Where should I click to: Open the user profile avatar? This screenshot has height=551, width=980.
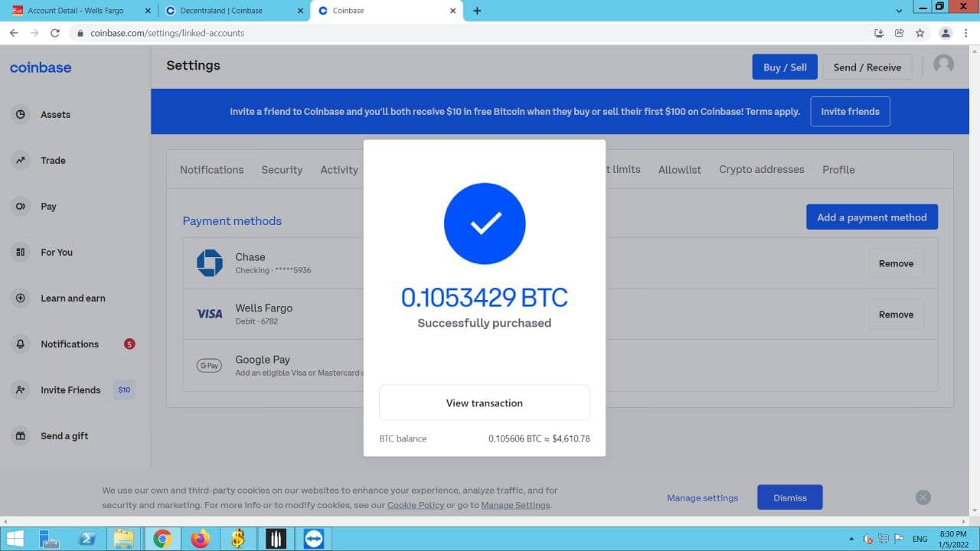click(x=943, y=65)
